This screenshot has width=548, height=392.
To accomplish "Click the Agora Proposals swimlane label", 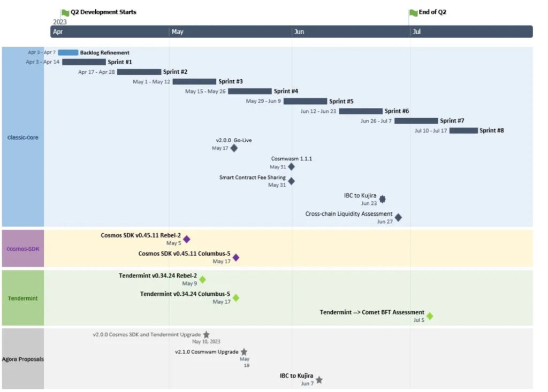I will click(x=22, y=359).
